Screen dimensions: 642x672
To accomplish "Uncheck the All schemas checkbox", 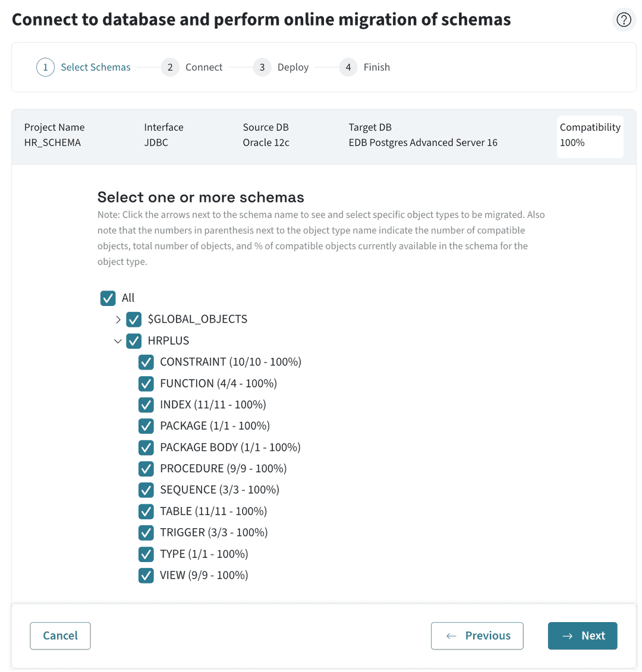I will pyautogui.click(x=108, y=298).
